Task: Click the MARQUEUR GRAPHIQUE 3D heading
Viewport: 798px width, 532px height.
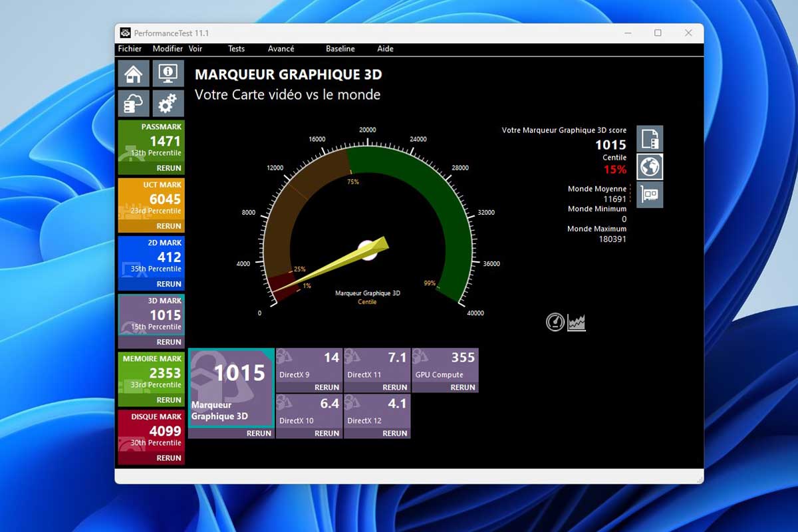Action: tap(289, 74)
